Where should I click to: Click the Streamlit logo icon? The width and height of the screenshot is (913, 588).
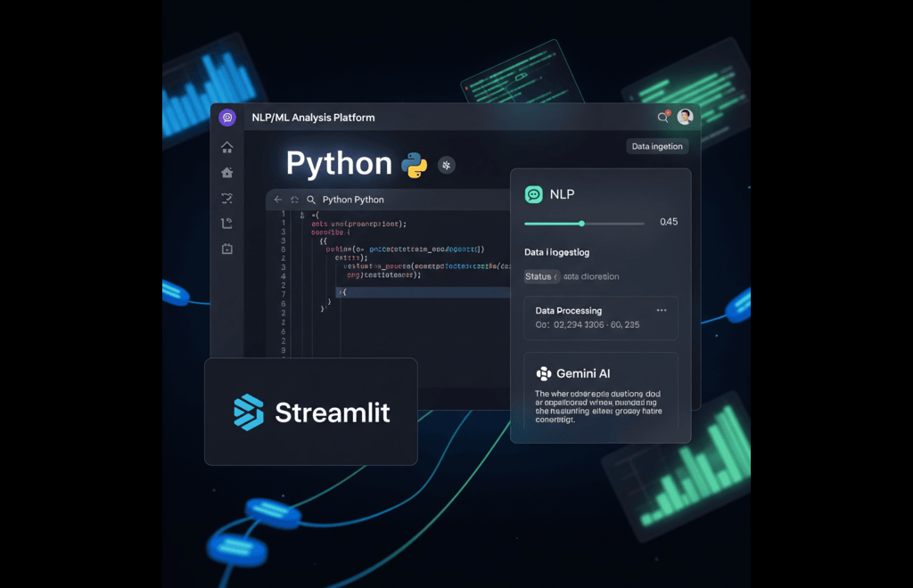249,412
